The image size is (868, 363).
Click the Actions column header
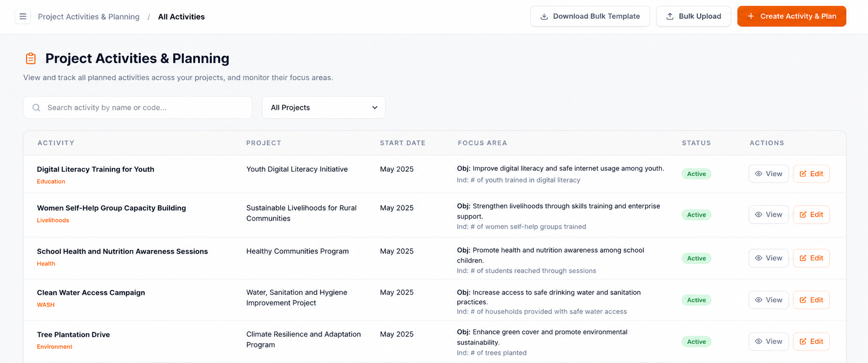[767, 143]
